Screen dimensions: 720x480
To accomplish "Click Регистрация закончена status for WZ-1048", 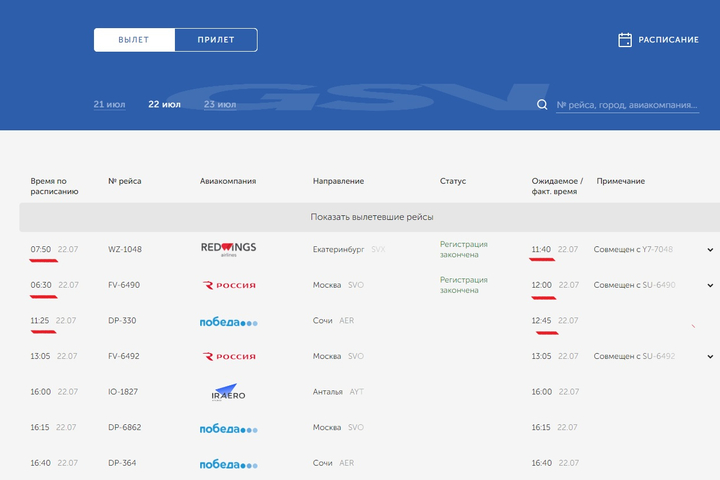I will tap(464, 249).
